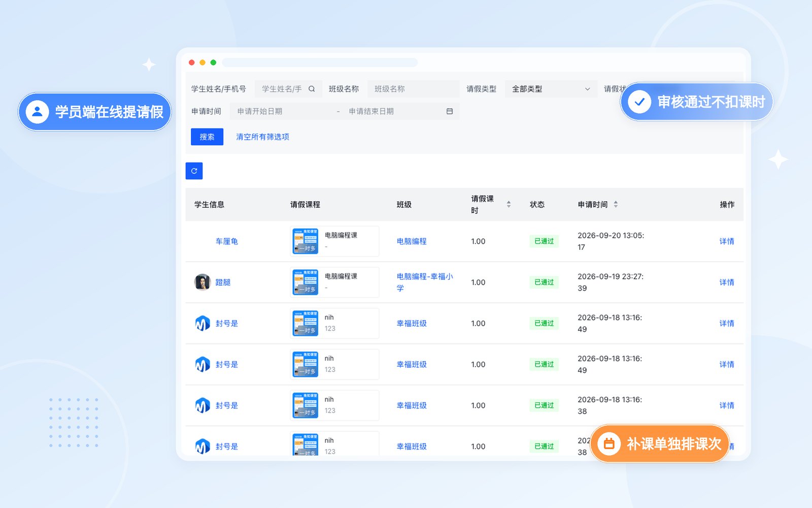The height and width of the screenshot is (508, 812).
Task: Click the browser address bar
Action: (x=320, y=62)
